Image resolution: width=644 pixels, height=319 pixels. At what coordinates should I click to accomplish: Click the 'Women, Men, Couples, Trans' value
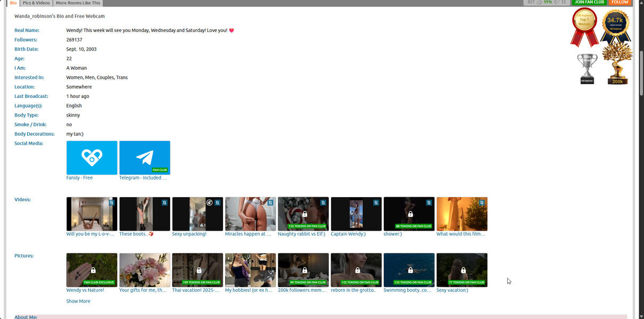(97, 77)
